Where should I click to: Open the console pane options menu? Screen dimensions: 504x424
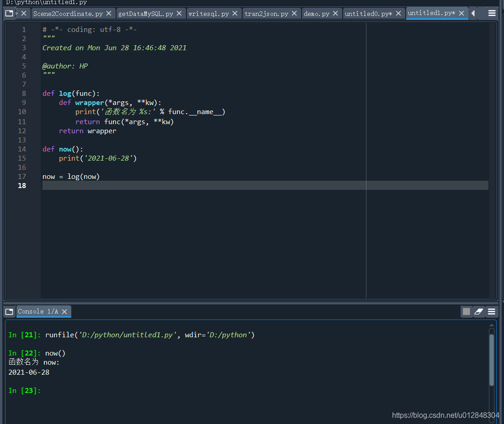click(x=492, y=311)
